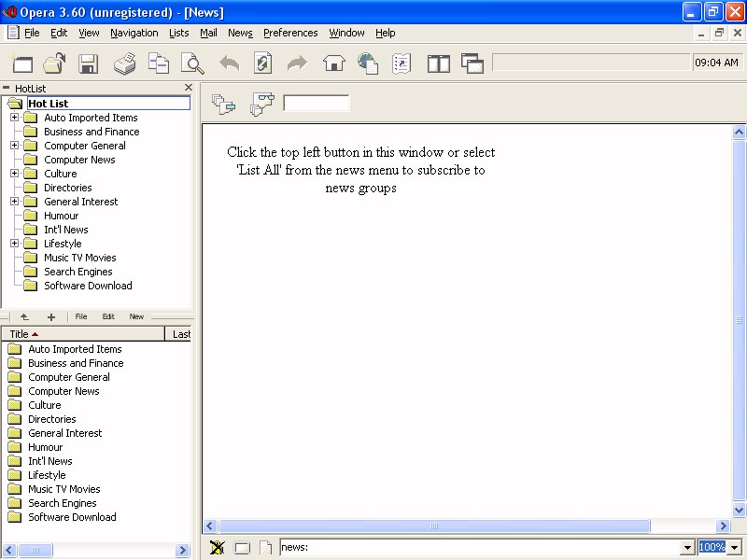Click the news pane scroll down arrow
The height and width of the screenshot is (560, 747).
(739, 510)
